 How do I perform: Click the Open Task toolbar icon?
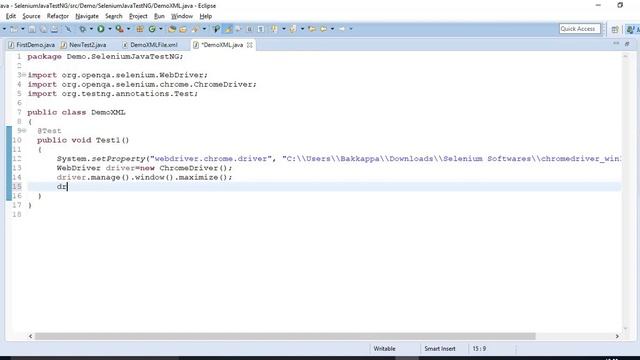pos(183,29)
